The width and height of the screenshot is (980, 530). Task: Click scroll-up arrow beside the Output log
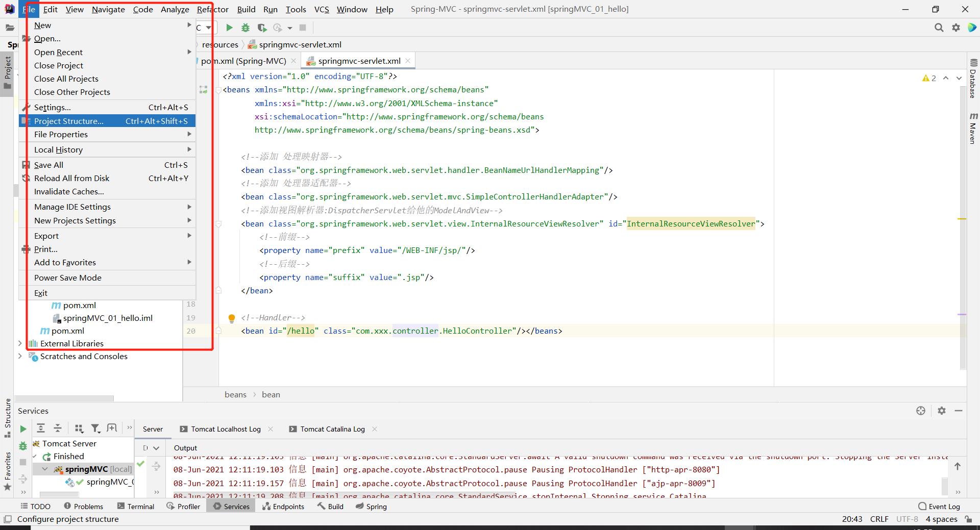pyautogui.click(x=958, y=466)
